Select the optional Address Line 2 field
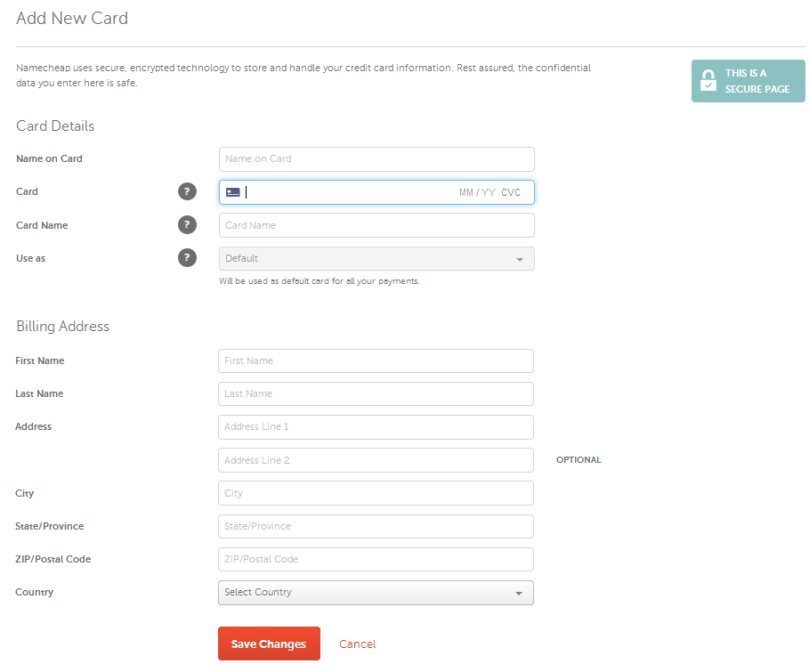 [x=376, y=460]
